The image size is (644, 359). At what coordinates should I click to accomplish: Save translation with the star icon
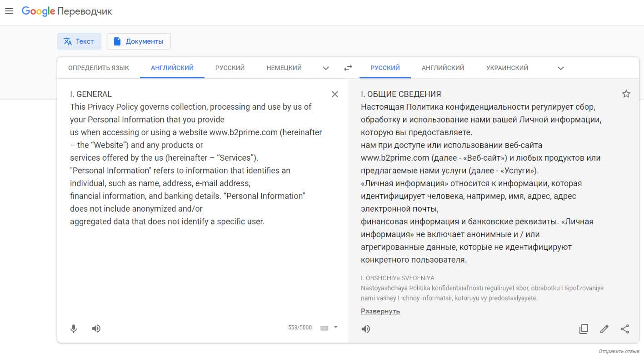pyautogui.click(x=626, y=94)
